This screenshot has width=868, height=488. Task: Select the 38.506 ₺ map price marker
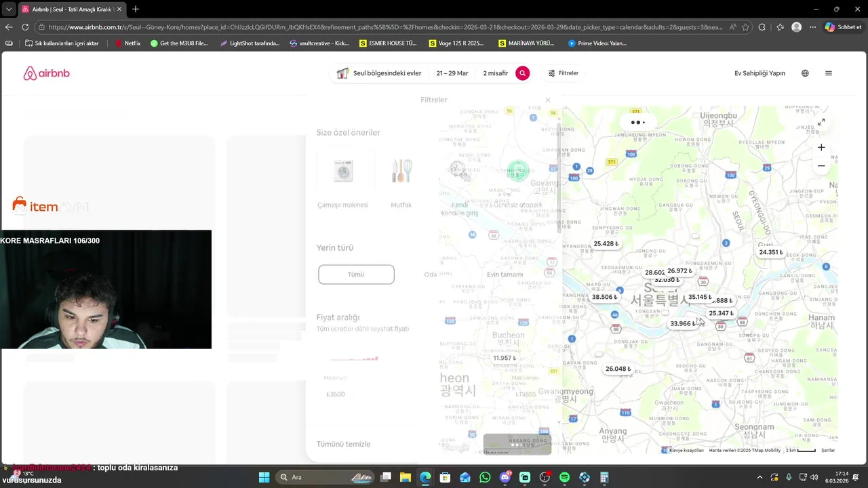pos(604,297)
